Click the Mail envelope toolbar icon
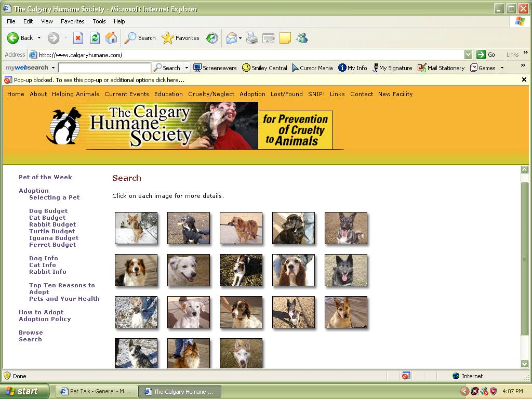This screenshot has width=532, height=399. click(x=231, y=38)
